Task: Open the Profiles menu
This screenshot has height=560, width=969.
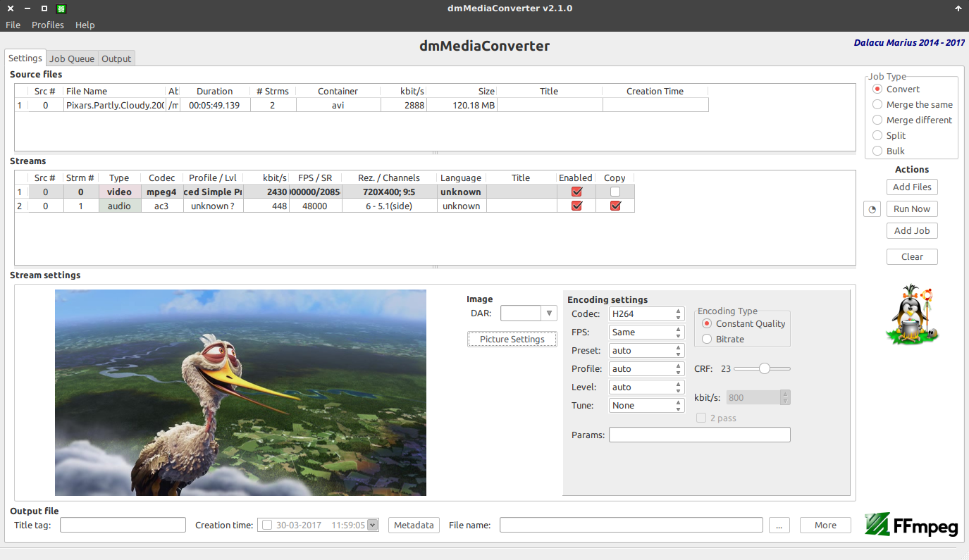Action: (47, 25)
